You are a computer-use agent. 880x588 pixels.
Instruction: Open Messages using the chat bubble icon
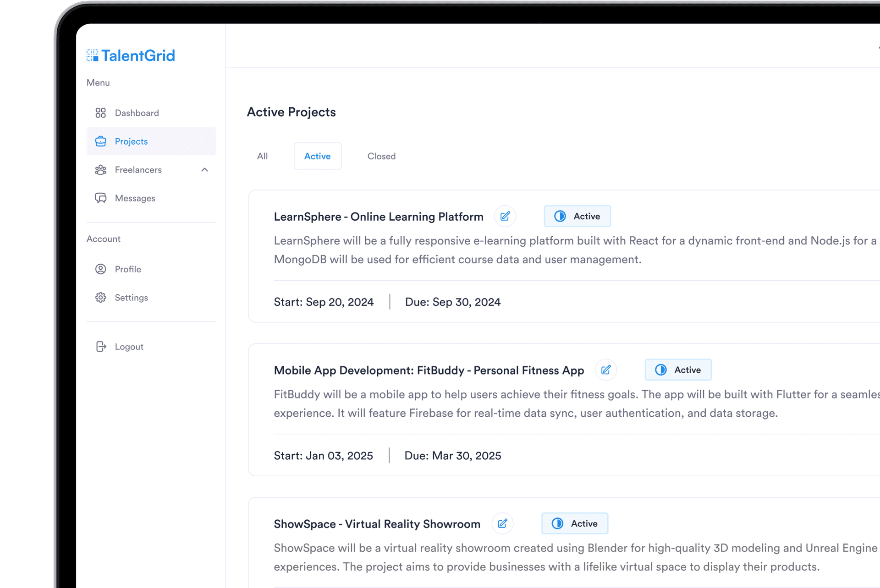(100, 198)
